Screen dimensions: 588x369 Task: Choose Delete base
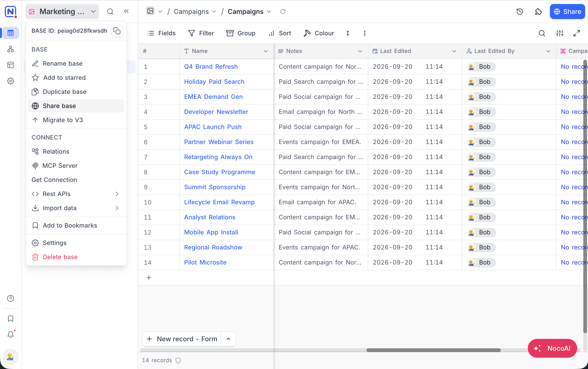tap(76, 257)
